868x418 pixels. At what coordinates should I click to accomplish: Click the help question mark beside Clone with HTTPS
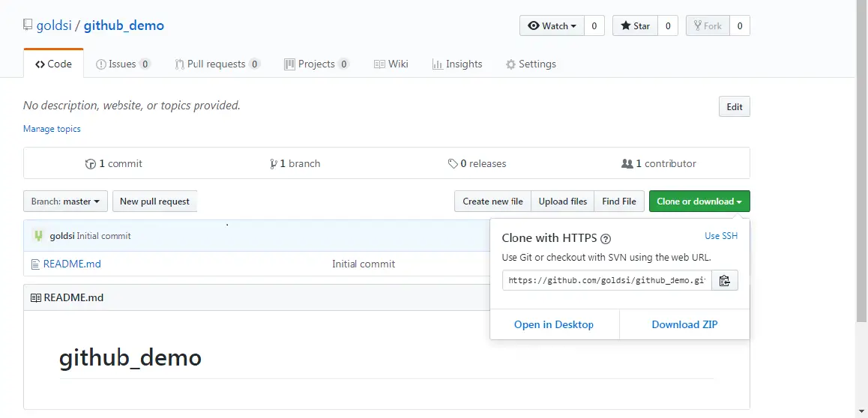(606, 239)
